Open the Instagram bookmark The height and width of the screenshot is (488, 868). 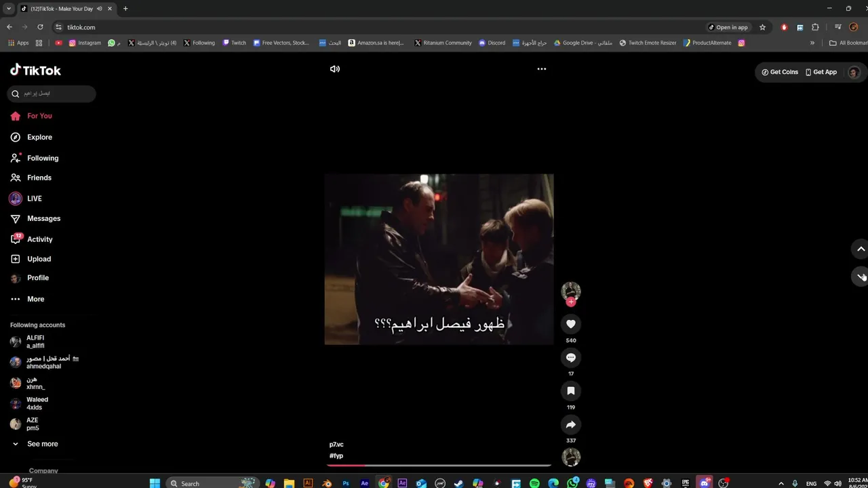pos(85,43)
